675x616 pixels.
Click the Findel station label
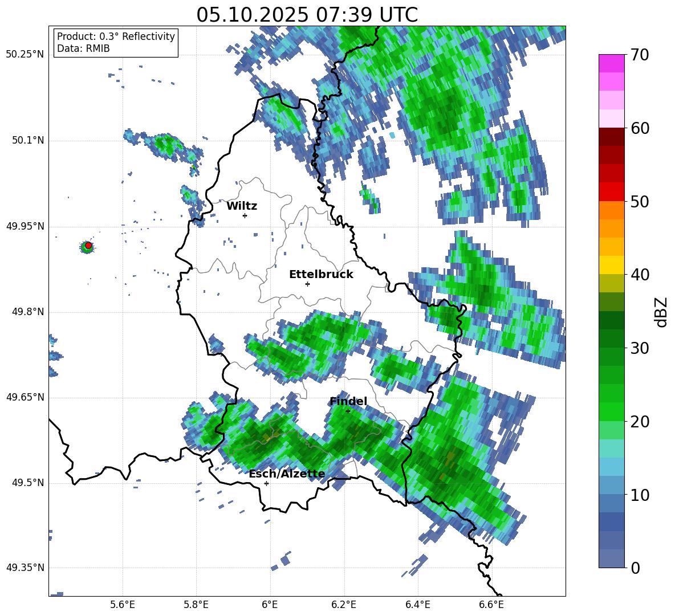[x=348, y=401]
